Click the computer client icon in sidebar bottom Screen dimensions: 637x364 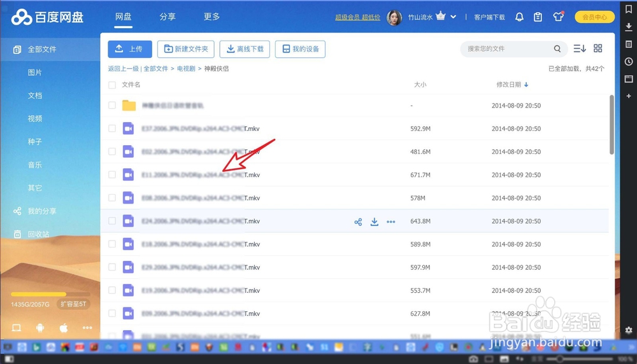tap(17, 328)
